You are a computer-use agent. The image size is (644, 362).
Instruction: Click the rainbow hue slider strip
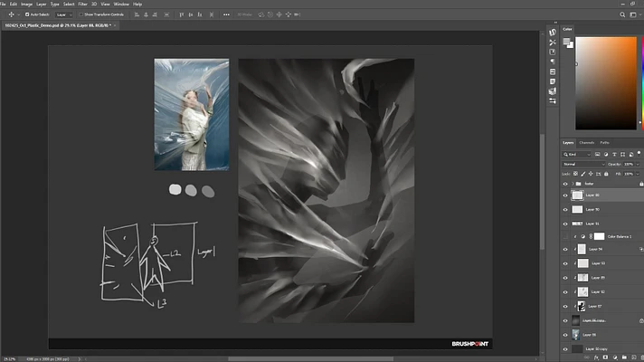pyautogui.click(x=642, y=83)
